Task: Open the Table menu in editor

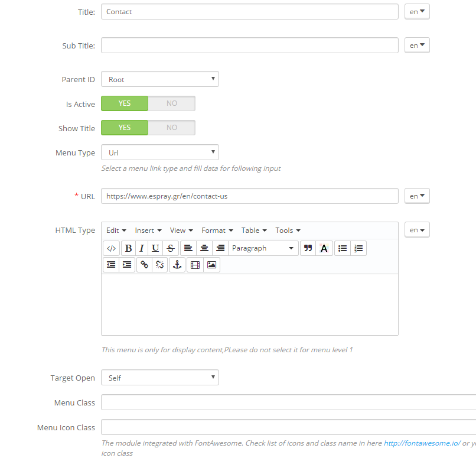Action: coord(254,230)
